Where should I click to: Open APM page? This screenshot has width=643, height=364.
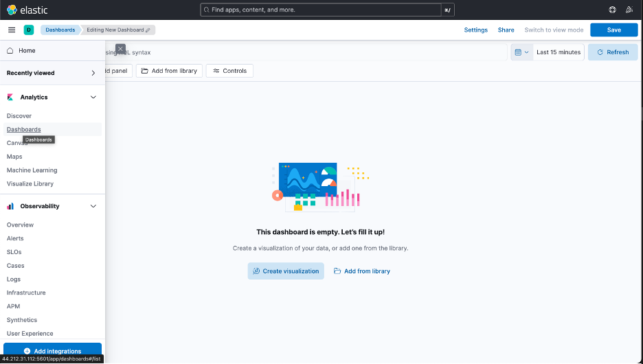[13, 306]
